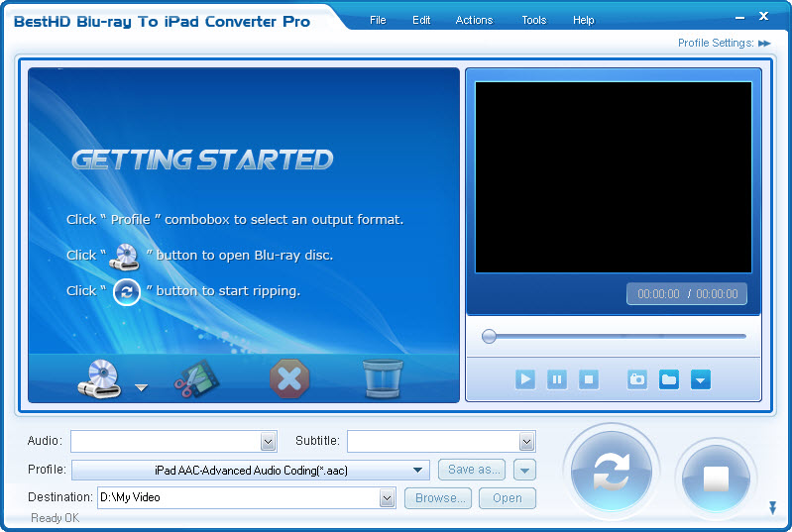Image resolution: width=792 pixels, height=532 pixels.
Task: Open the File menu
Action: coord(378,20)
